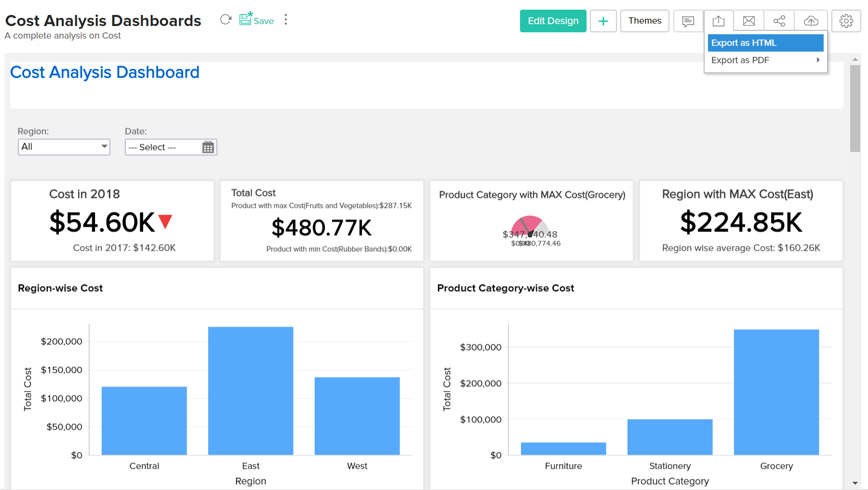
Task: Click the refresh dashboard icon
Action: (x=226, y=20)
